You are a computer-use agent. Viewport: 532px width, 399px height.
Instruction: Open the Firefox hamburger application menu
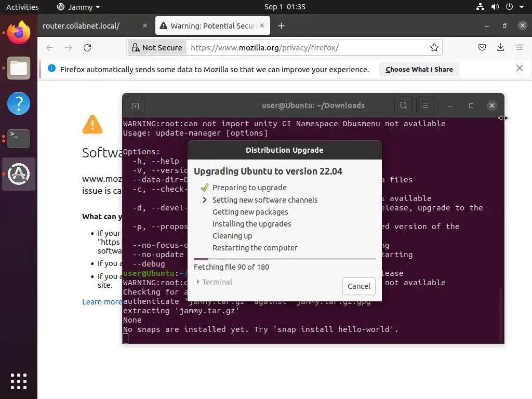pos(519,47)
